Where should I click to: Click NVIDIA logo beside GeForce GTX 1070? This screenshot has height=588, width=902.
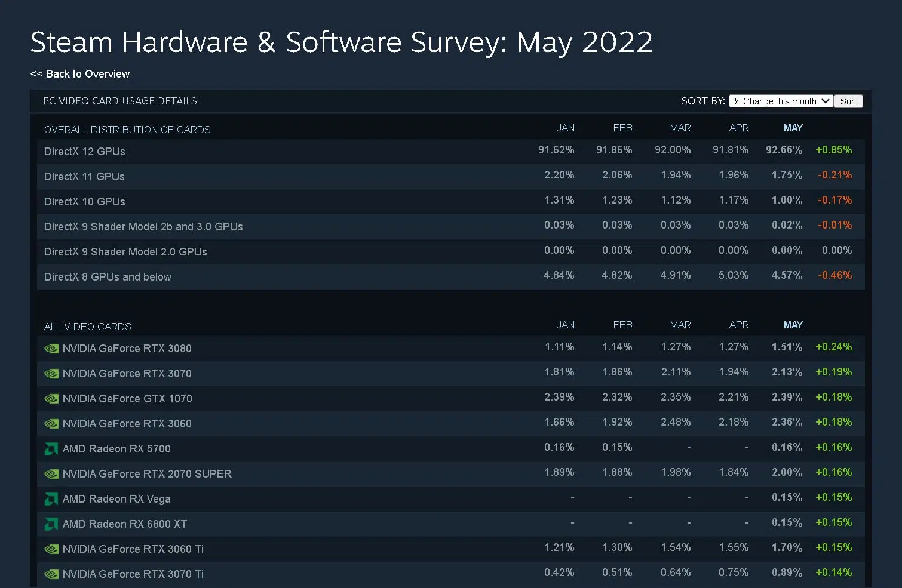51,399
